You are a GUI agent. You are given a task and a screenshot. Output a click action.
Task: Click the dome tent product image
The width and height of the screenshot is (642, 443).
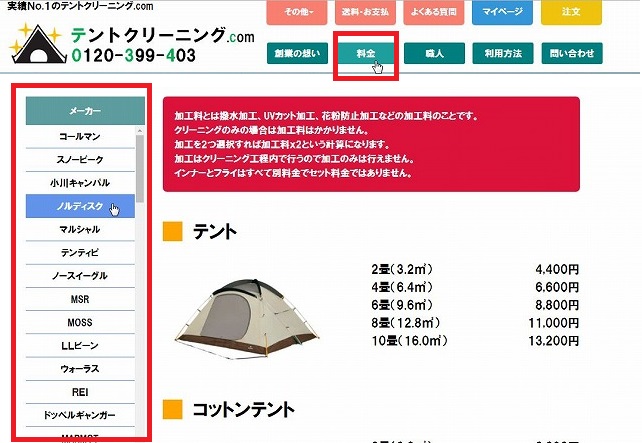point(246,319)
